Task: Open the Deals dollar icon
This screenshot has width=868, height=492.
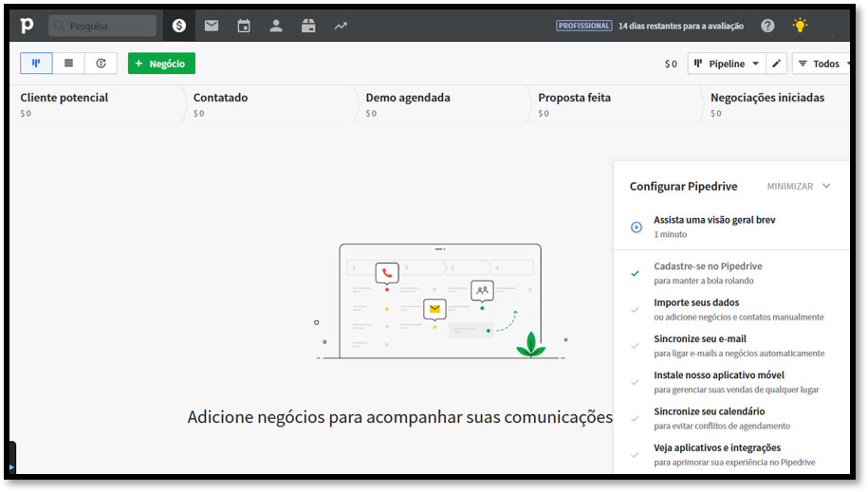Action: tap(178, 26)
